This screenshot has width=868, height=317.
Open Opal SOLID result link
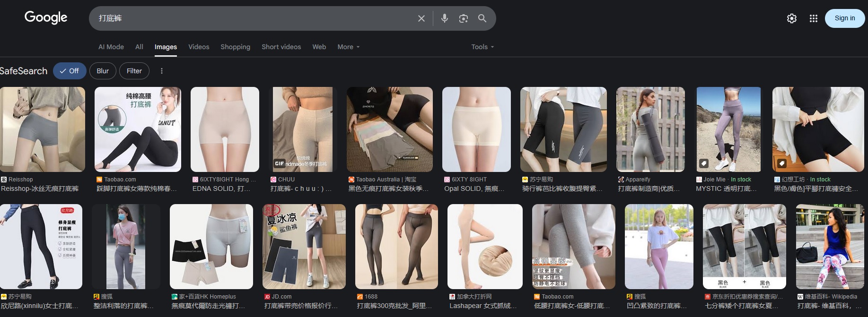(474, 188)
